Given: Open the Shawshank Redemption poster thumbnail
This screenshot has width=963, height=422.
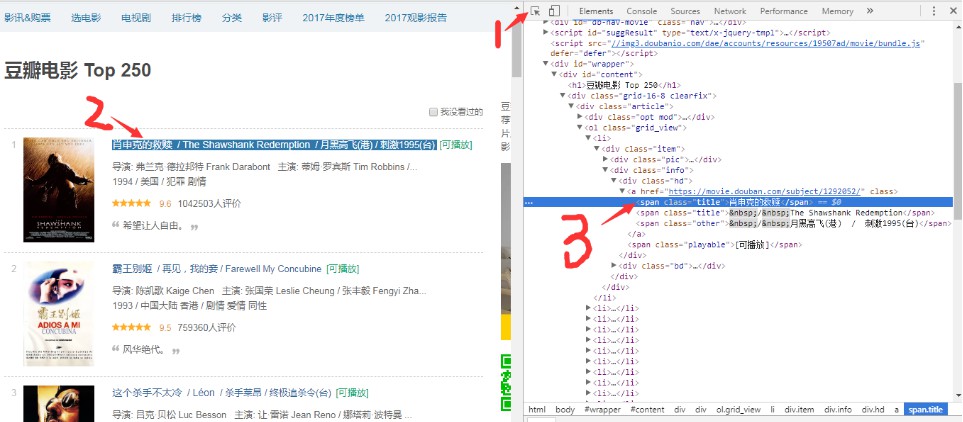Looking at the screenshot, I should (x=59, y=190).
